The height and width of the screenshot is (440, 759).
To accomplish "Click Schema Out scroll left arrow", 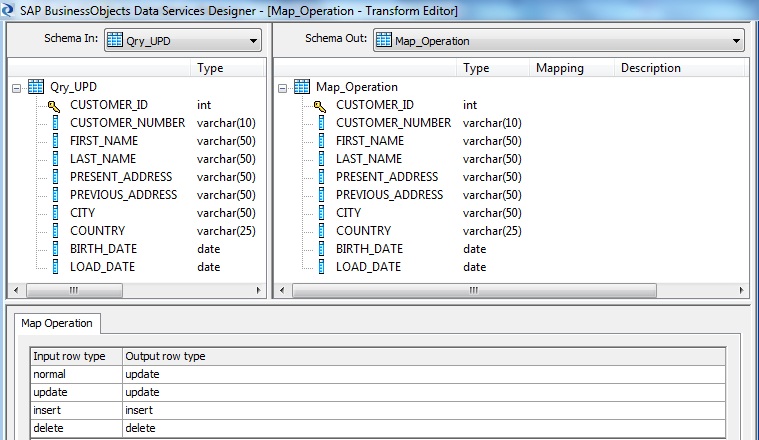I will [282, 290].
